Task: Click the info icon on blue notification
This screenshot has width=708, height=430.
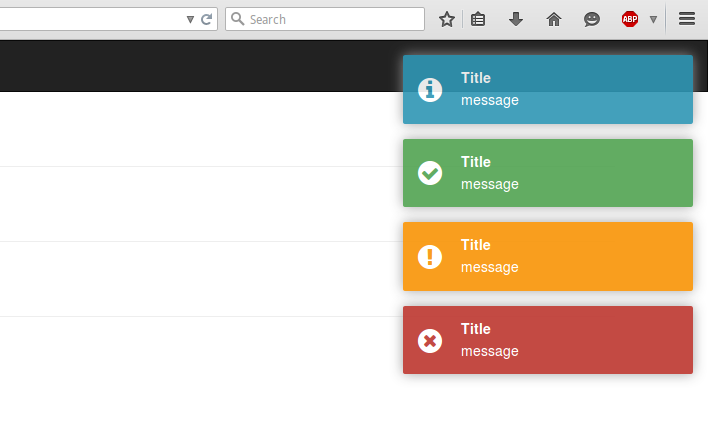Action: [430, 90]
